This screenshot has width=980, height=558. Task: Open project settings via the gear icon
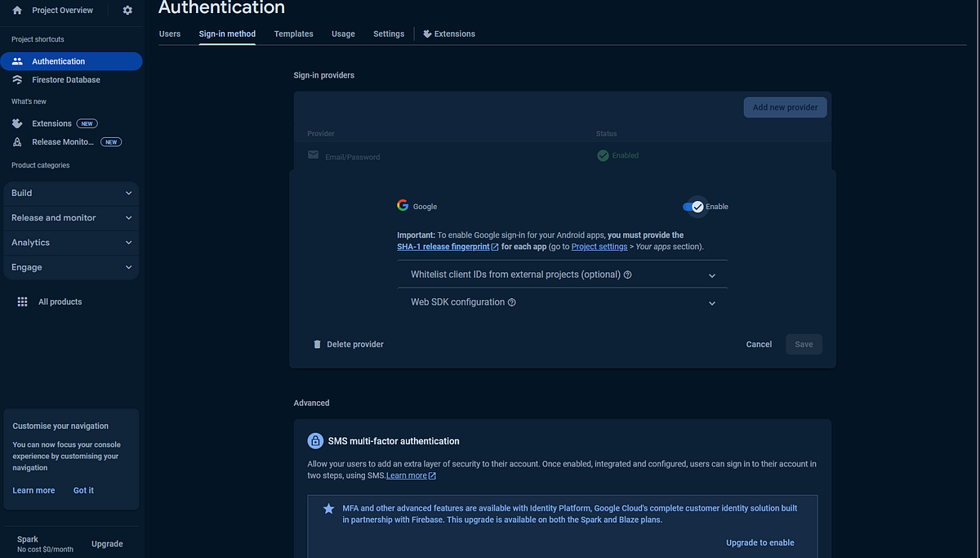[x=127, y=10]
